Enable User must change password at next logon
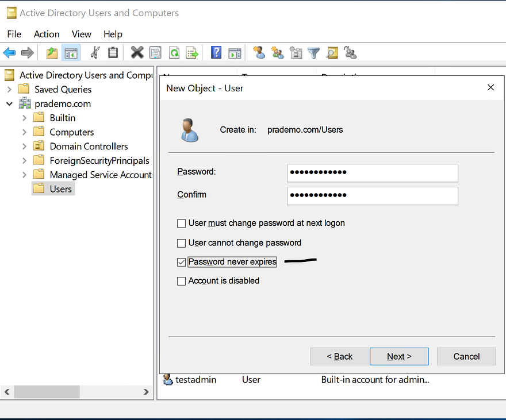506x420 pixels. click(x=181, y=224)
